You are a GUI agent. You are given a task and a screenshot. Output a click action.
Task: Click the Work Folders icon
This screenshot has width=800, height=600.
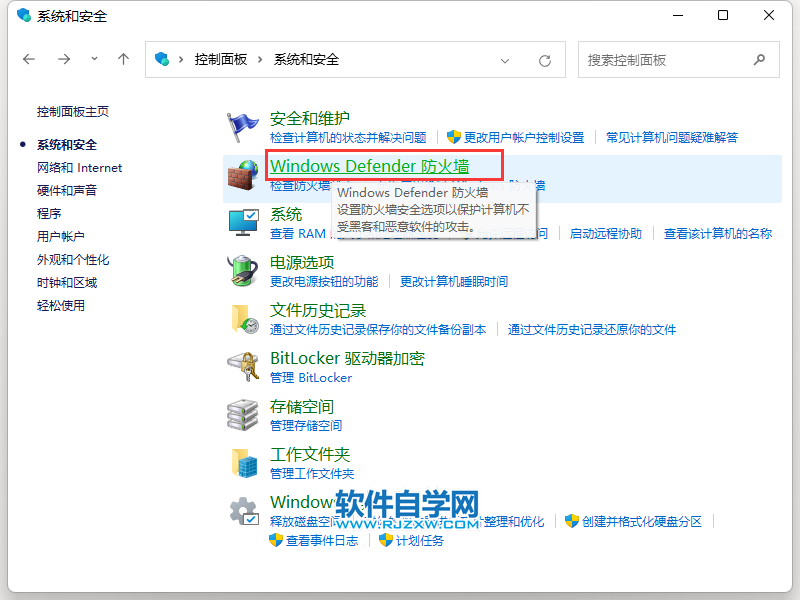point(244,463)
